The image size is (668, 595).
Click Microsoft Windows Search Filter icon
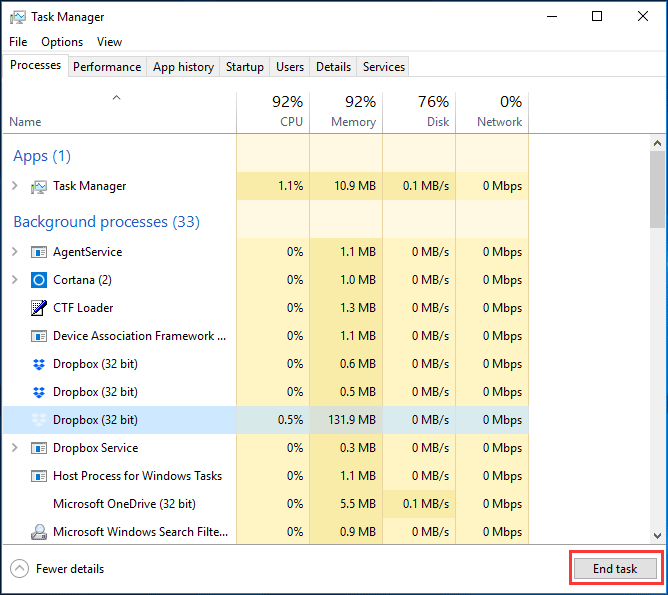pos(39,532)
